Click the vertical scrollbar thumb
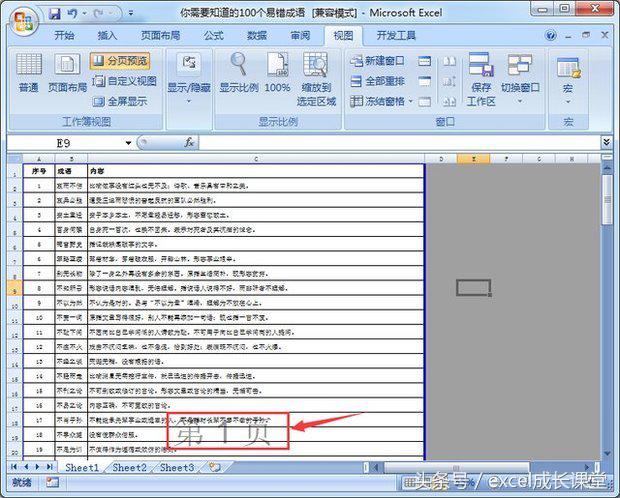This screenshot has width=620, height=498. pos(607,200)
